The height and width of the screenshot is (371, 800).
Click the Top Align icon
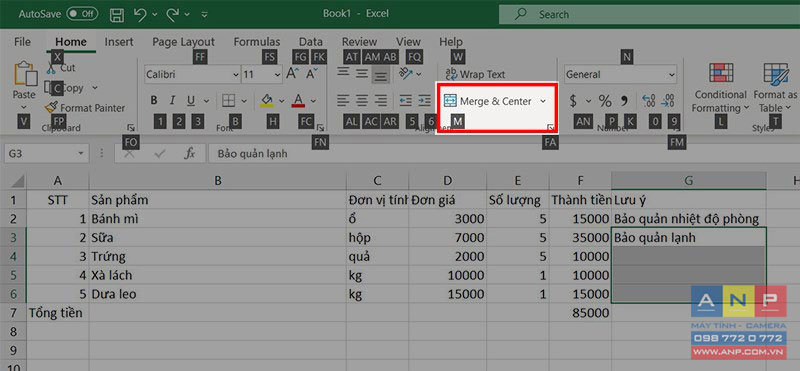coord(343,73)
